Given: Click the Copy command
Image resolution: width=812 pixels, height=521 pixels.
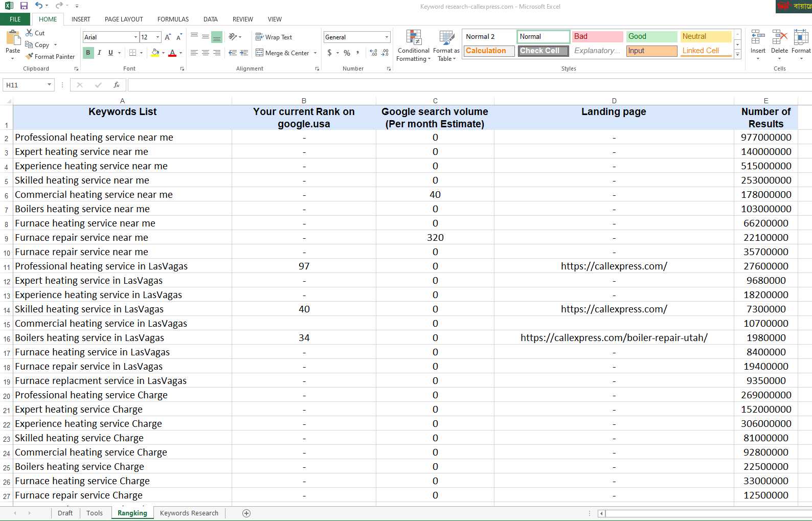Looking at the screenshot, I should coord(38,45).
